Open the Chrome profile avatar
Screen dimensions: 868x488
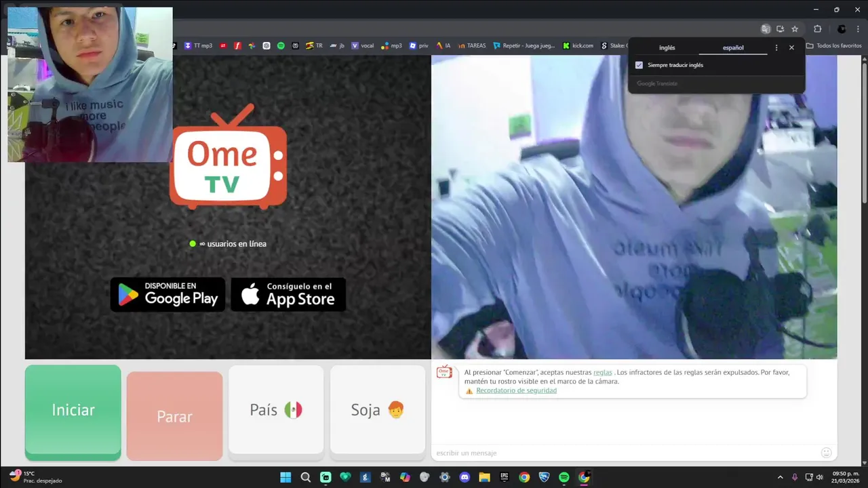tap(842, 29)
